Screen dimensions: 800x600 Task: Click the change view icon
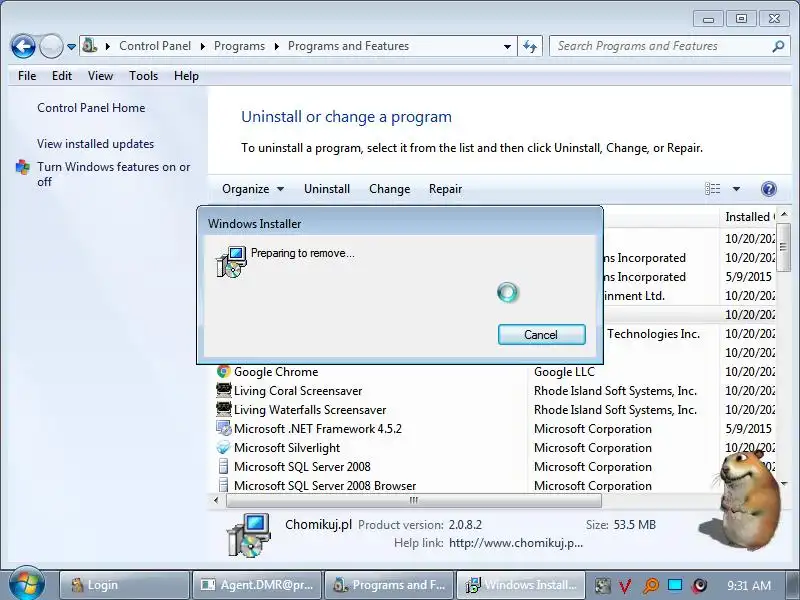point(713,189)
